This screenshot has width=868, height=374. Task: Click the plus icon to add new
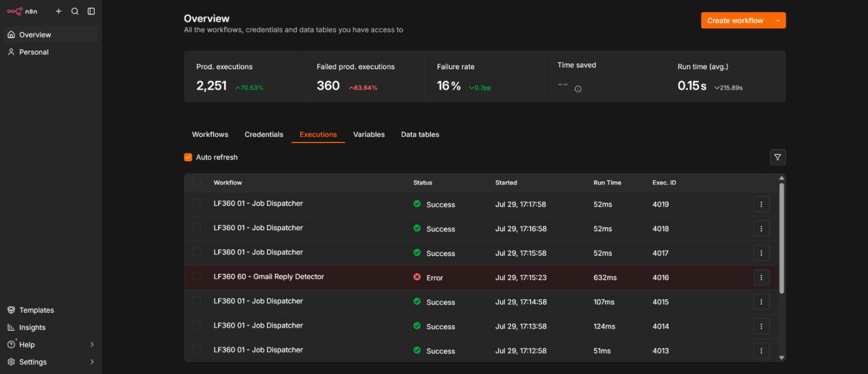point(59,11)
